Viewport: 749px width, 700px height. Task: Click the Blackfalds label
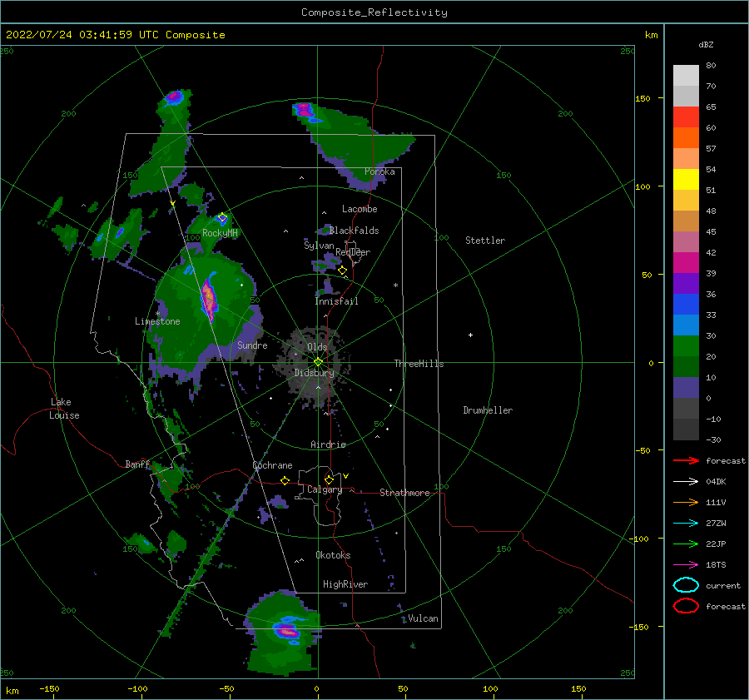(354, 231)
